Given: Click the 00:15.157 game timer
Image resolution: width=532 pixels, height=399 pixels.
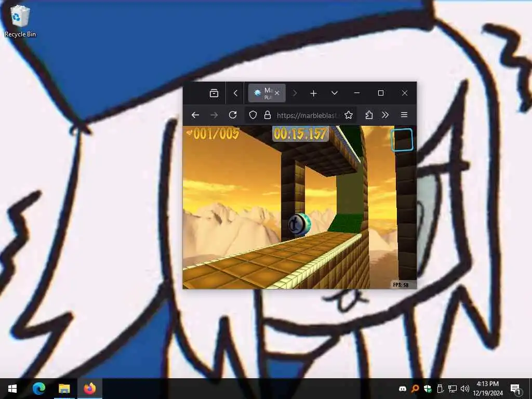Looking at the screenshot, I should 301,134.
